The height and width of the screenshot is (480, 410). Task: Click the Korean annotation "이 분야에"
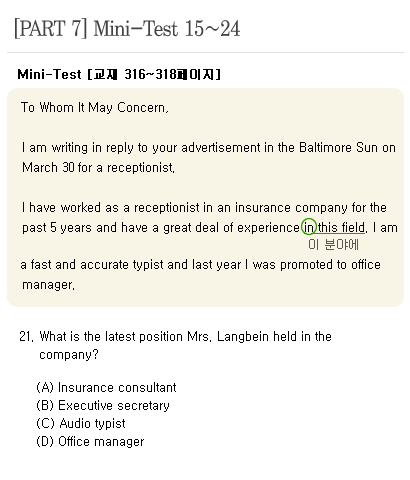coord(333,245)
